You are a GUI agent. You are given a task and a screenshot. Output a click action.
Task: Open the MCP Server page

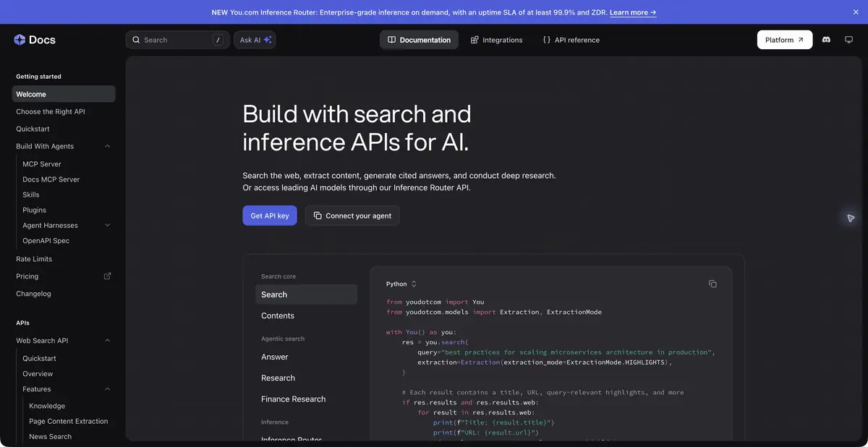42,164
